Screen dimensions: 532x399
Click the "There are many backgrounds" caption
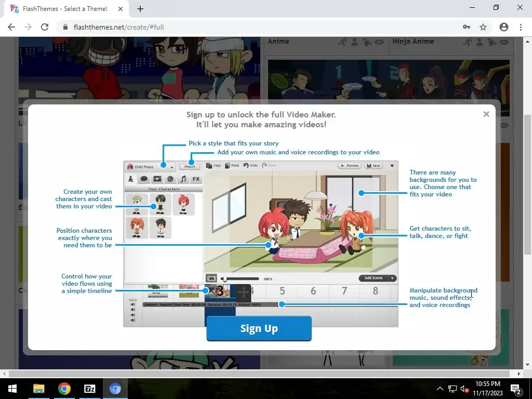pos(443,183)
